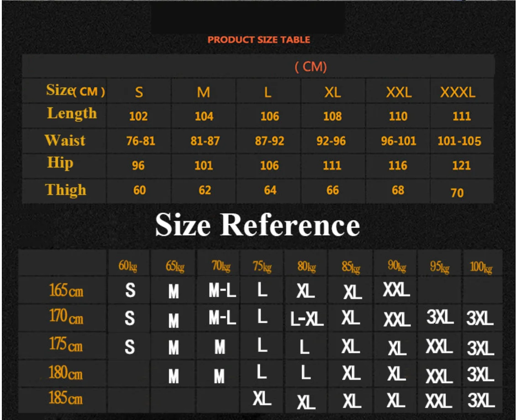Click the Waist 101-105 cell

459,141
